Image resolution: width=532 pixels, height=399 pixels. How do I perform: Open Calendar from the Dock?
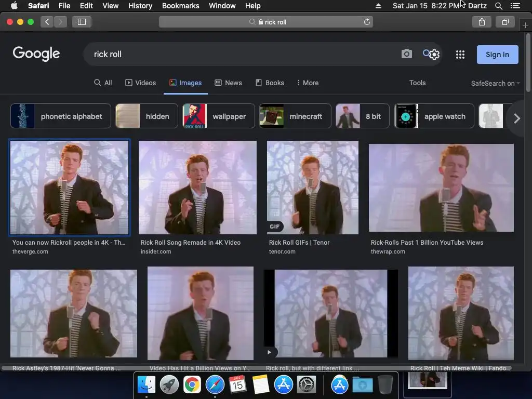pos(237,384)
